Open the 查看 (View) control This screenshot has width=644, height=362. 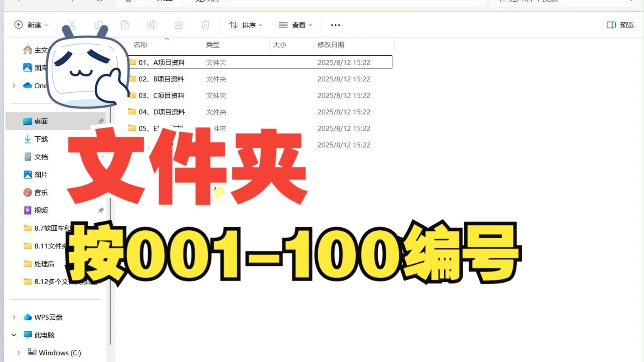click(295, 25)
